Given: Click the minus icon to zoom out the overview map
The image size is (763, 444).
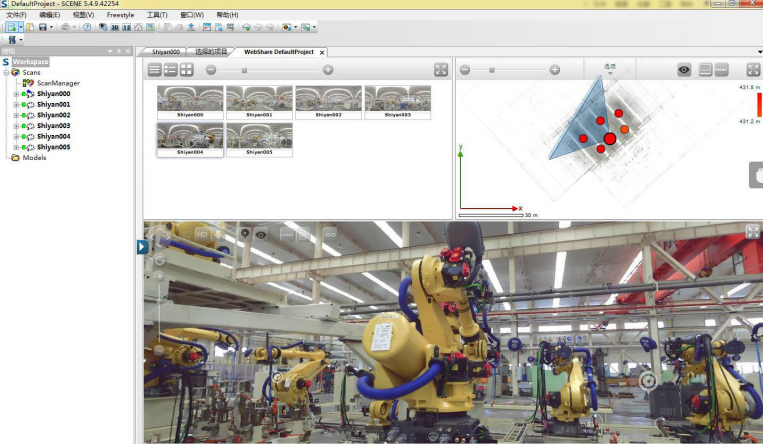Looking at the screenshot, I should (465, 70).
